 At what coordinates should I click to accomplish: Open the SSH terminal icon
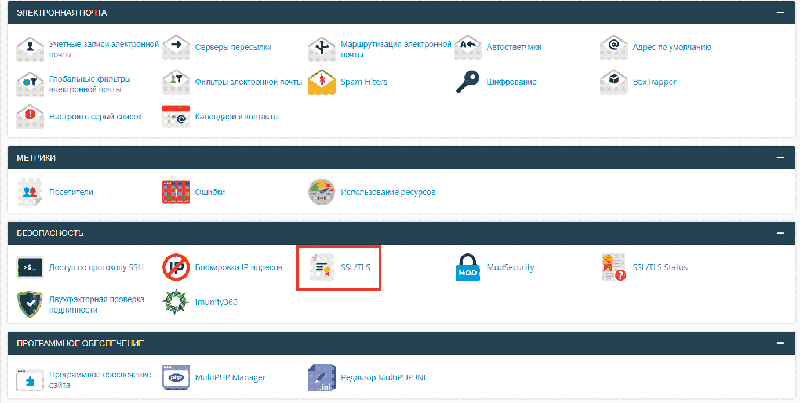[30, 267]
